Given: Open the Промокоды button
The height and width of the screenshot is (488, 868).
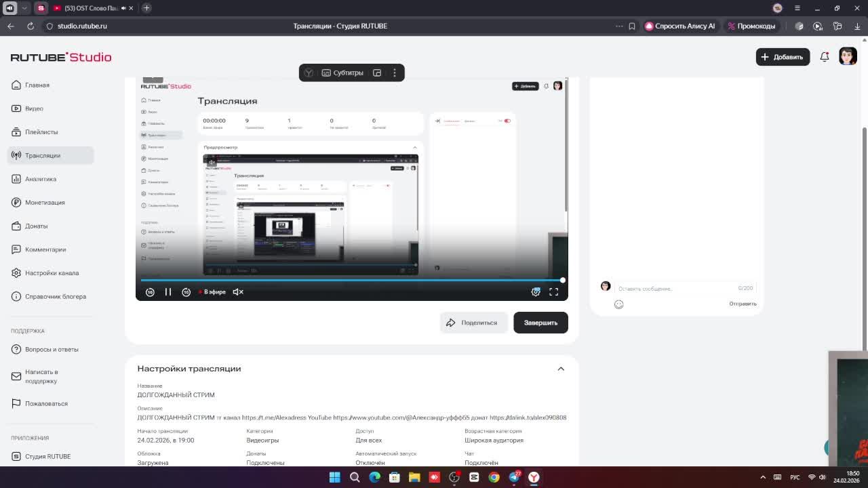Looking at the screenshot, I should pyautogui.click(x=751, y=26).
